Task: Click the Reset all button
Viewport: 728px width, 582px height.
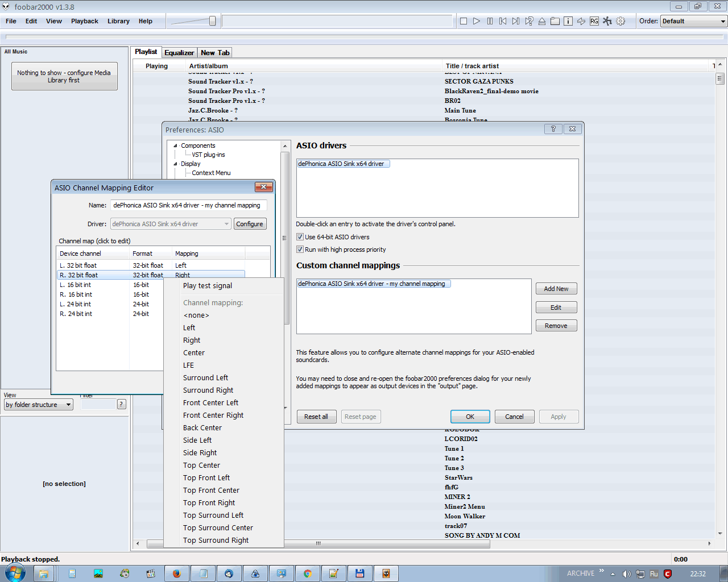Action: pyautogui.click(x=316, y=417)
